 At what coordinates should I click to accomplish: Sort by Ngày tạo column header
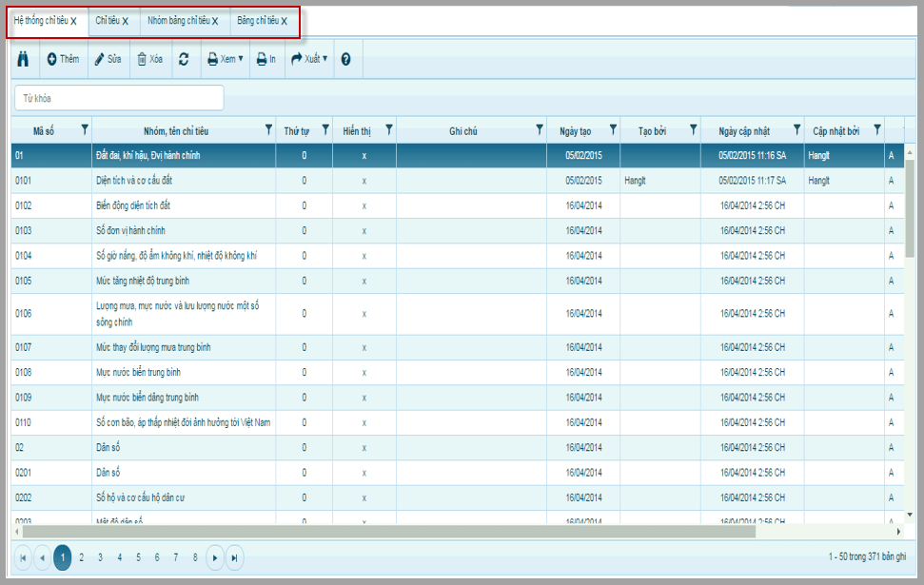(x=575, y=131)
